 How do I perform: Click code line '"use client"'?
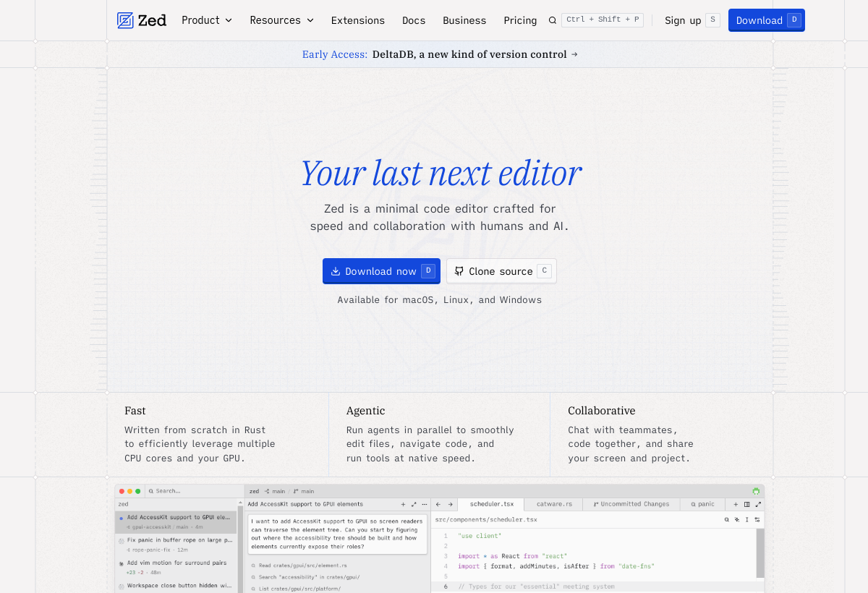pyautogui.click(x=480, y=536)
